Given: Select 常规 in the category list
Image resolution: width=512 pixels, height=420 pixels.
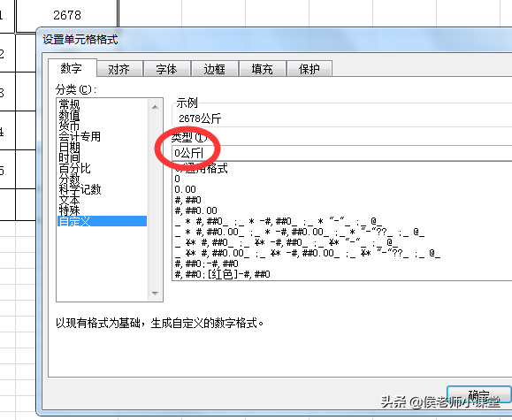Looking at the screenshot, I should pos(102,104).
